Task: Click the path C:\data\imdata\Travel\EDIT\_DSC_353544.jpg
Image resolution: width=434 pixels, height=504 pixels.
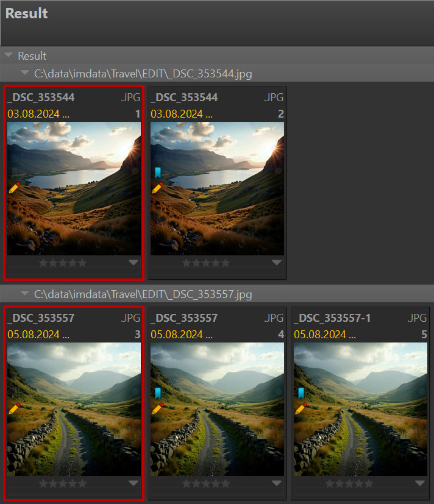Action: coord(143,74)
